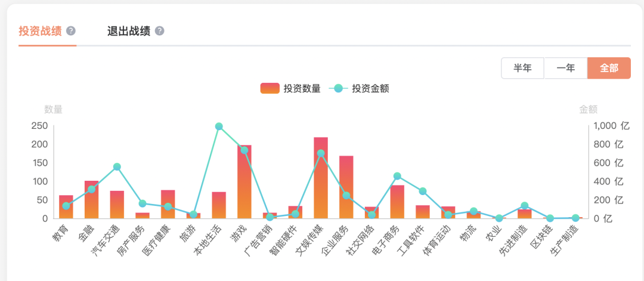Choose 半年 time range

click(x=522, y=68)
